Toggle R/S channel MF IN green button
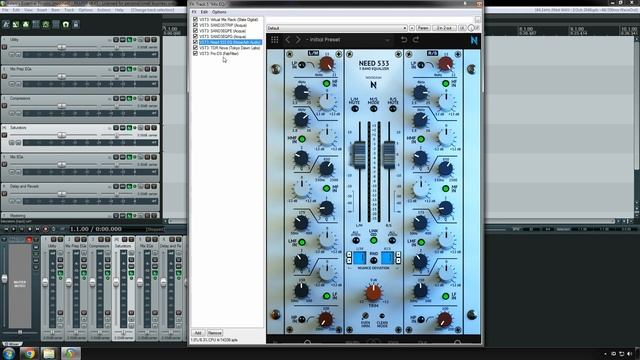 [445, 189]
